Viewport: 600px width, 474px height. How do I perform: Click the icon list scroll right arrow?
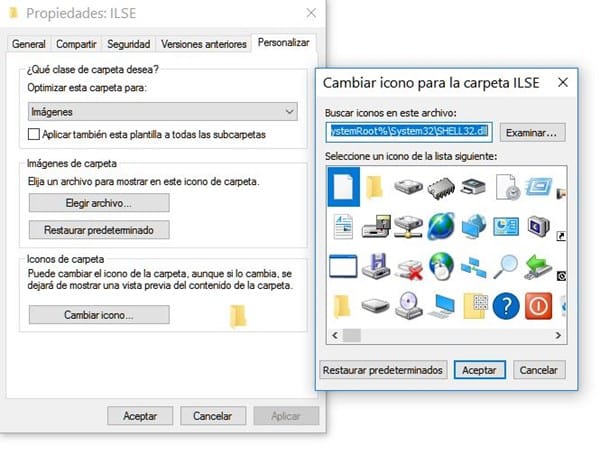pos(558,335)
